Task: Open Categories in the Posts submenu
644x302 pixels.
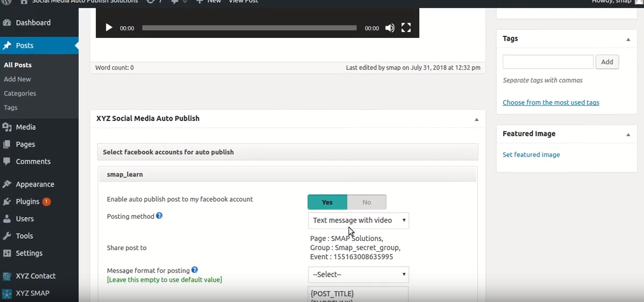Action: tap(20, 93)
